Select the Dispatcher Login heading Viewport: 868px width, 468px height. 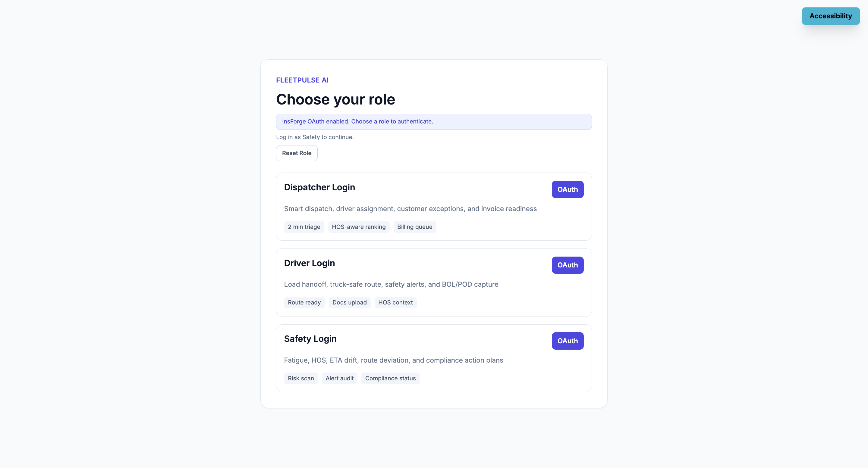pos(319,187)
